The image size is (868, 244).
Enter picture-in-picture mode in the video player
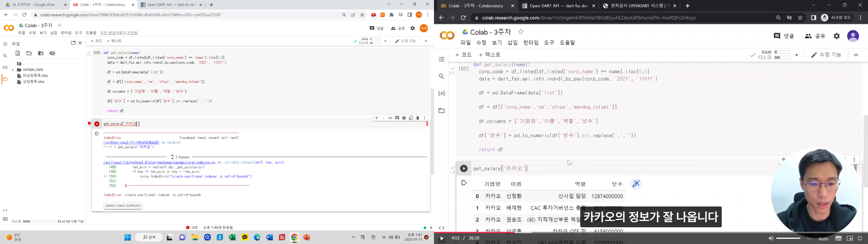coord(849,239)
